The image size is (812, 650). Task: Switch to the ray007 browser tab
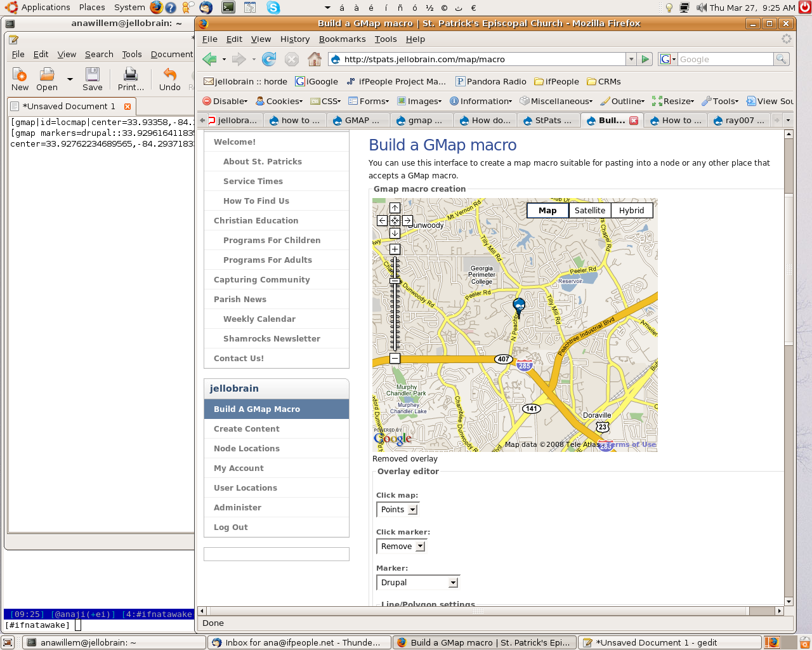click(739, 121)
